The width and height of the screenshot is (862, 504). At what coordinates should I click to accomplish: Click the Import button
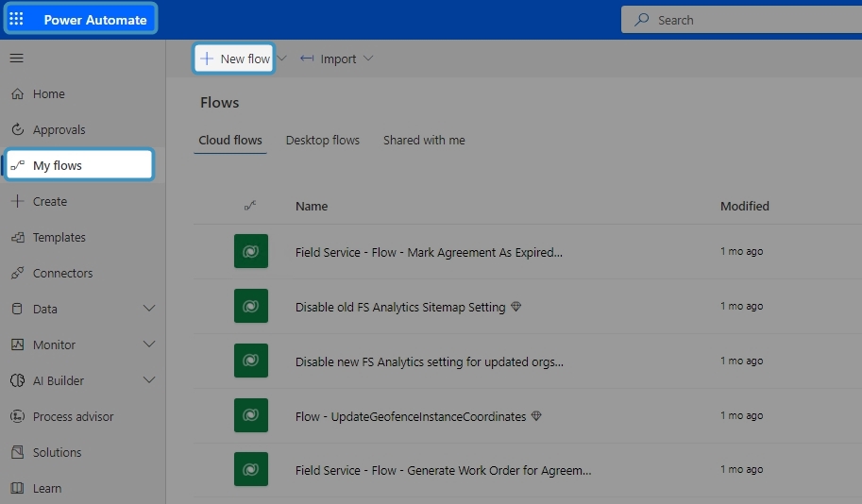[x=329, y=59]
